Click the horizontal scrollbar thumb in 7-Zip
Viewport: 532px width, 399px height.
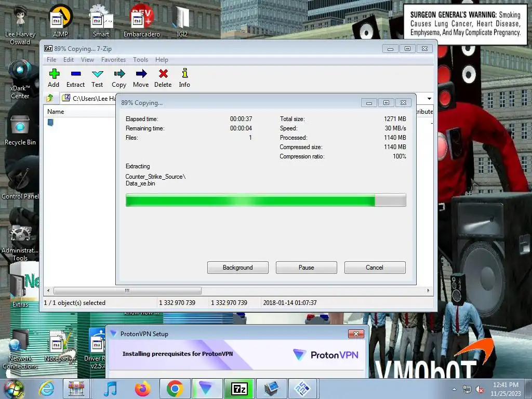(128, 290)
